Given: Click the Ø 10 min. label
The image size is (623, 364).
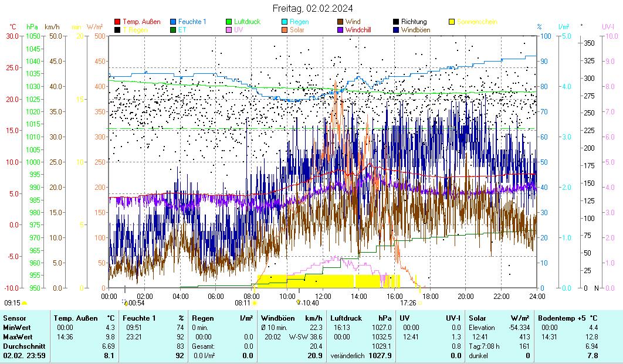Looking at the screenshot, I should (x=274, y=328).
